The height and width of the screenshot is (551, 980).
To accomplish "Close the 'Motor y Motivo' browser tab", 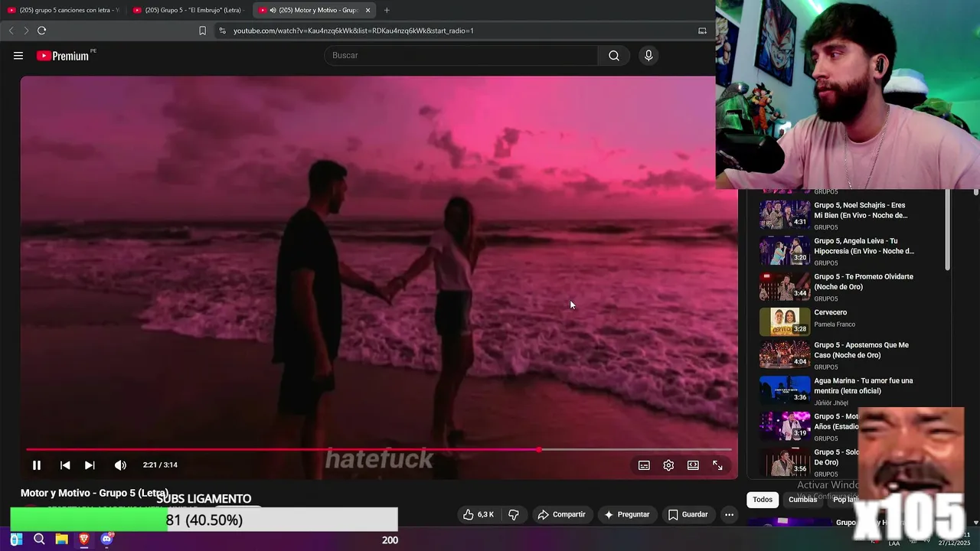I will pyautogui.click(x=367, y=10).
